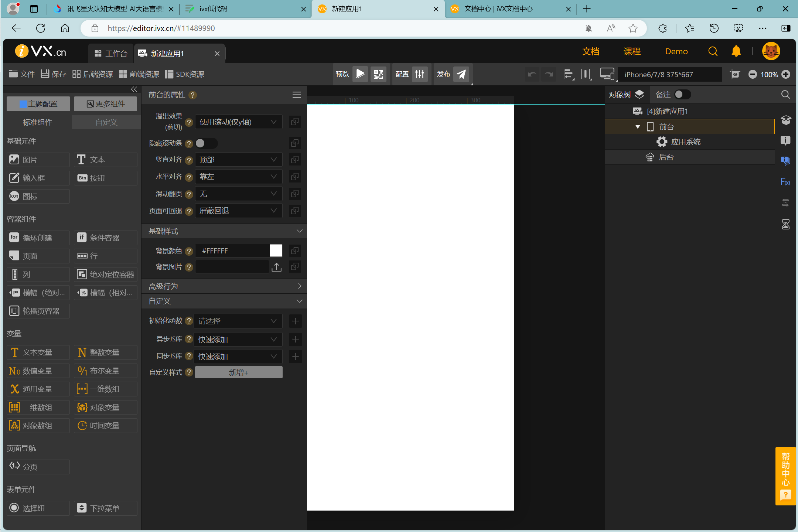Open the hourglass history sidebar icon

point(785,224)
